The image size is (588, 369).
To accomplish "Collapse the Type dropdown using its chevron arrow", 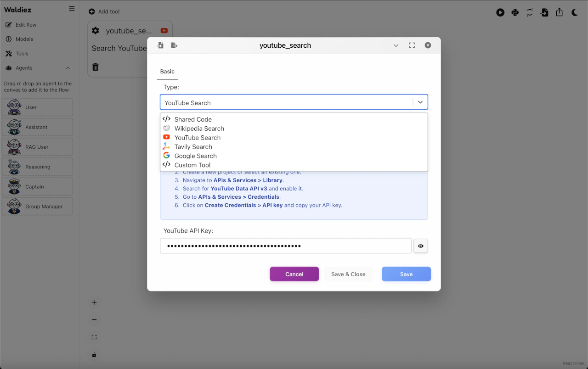I will (x=420, y=102).
